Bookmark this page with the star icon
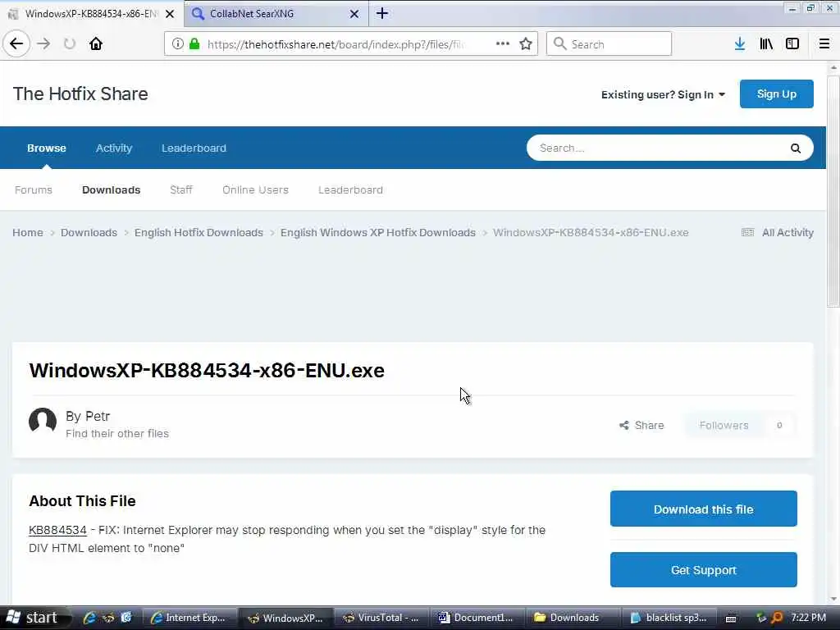 (526, 44)
